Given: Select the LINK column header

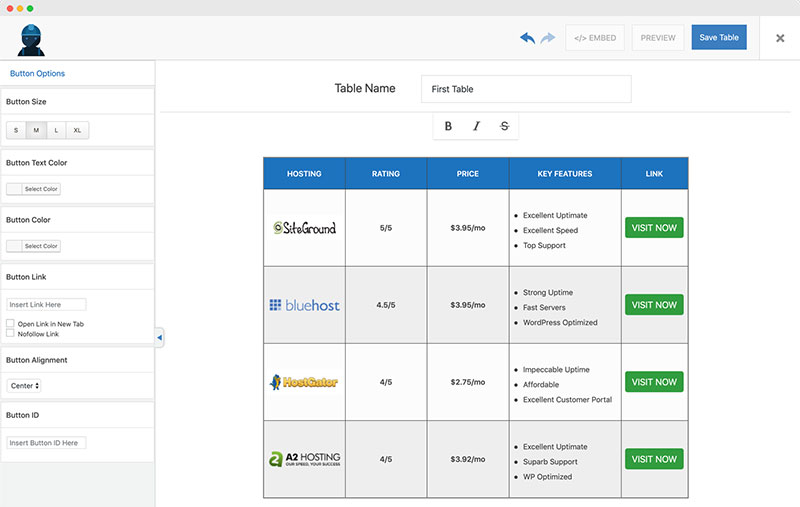Looking at the screenshot, I should [655, 173].
